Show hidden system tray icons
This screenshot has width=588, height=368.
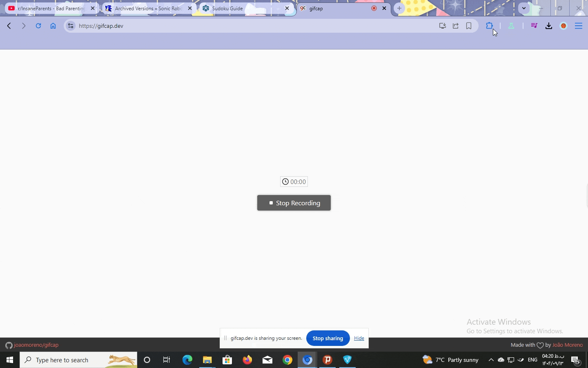point(492,360)
